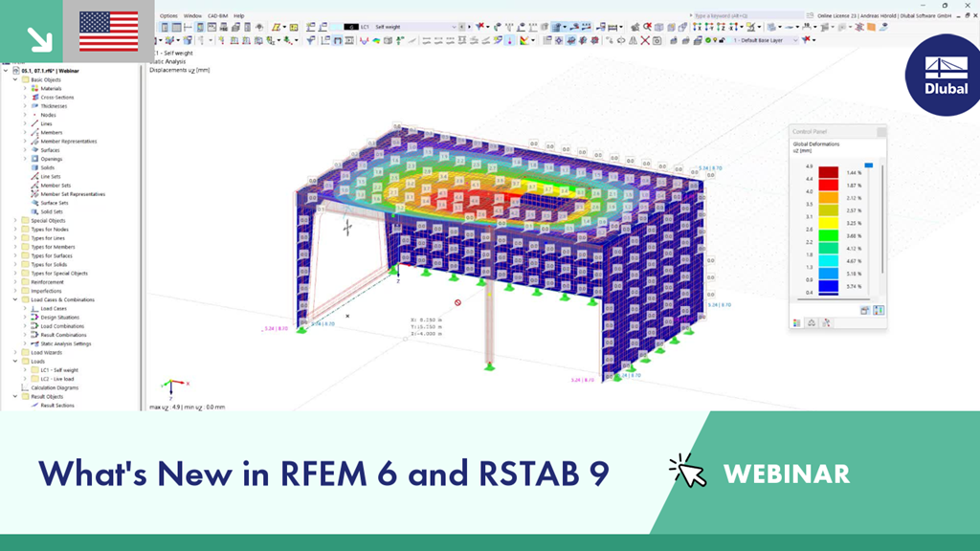Click the pink arrow result values toggle icon
Viewport: 980px width, 551px height.
(x=510, y=40)
